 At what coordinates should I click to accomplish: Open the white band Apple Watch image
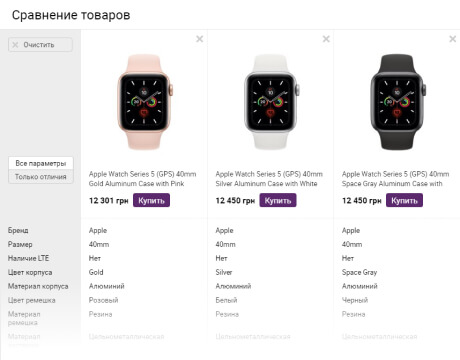(x=271, y=102)
